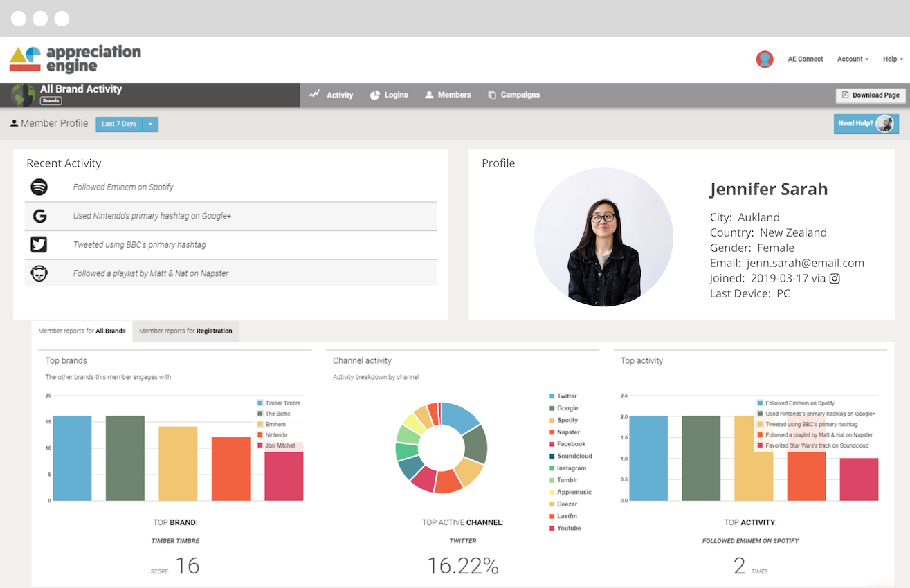Click the Google icon in Recent Activity

(x=39, y=216)
